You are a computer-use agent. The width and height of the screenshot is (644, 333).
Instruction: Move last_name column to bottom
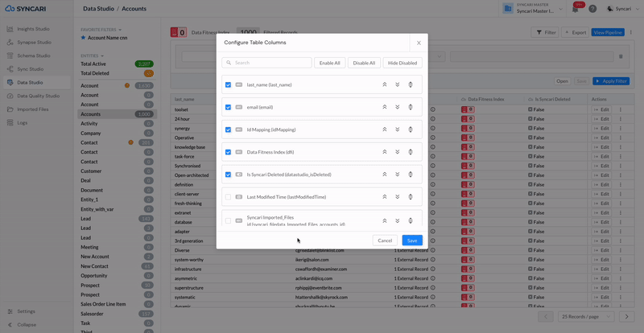397,84
